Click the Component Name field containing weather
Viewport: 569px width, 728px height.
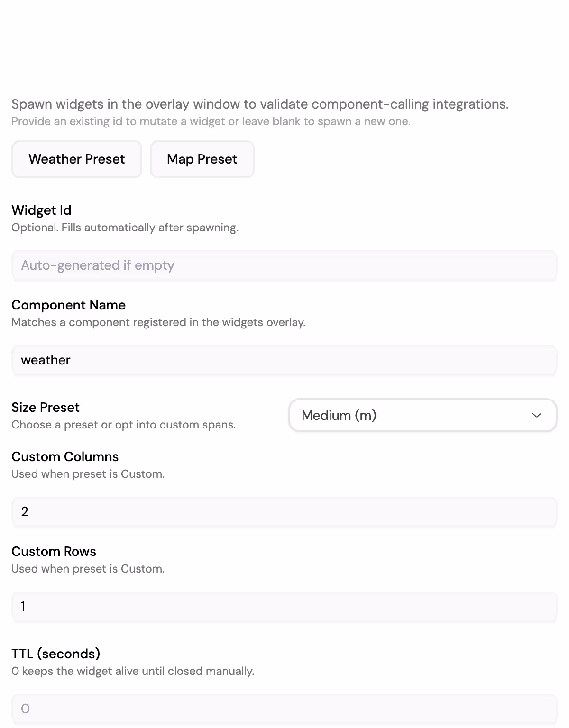coord(284,360)
